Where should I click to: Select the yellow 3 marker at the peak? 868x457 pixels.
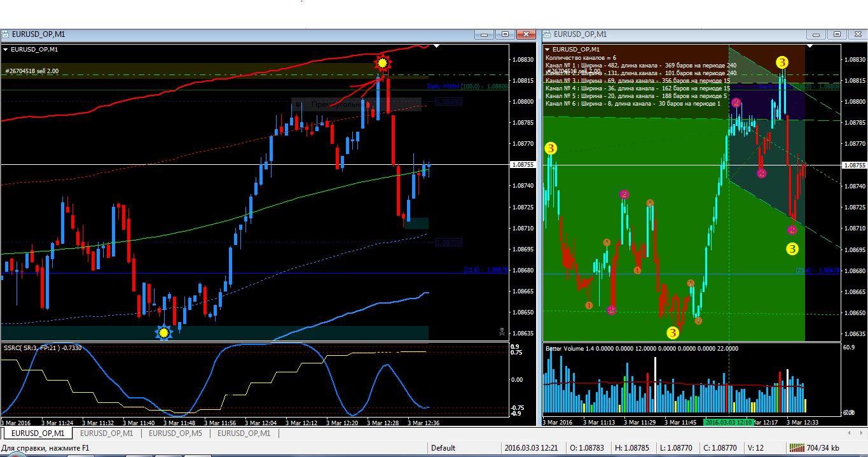point(782,62)
